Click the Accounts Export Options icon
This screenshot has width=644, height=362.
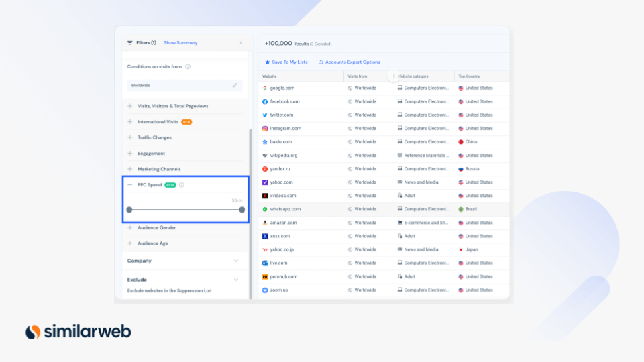[x=321, y=62]
